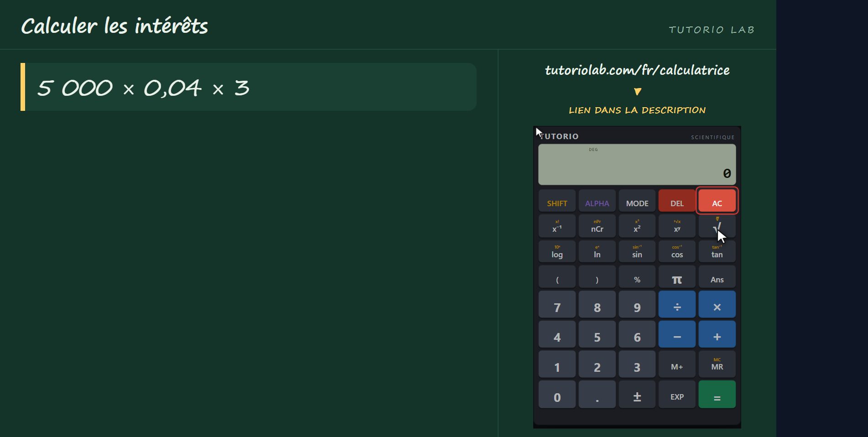Click the square root key
Screen dimensions: 868x437
coord(717,226)
